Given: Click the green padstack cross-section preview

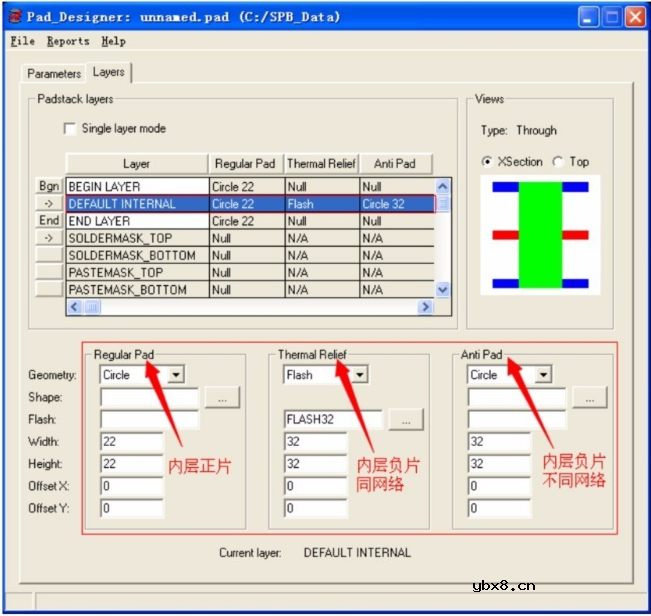Looking at the screenshot, I should click(x=541, y=235).
